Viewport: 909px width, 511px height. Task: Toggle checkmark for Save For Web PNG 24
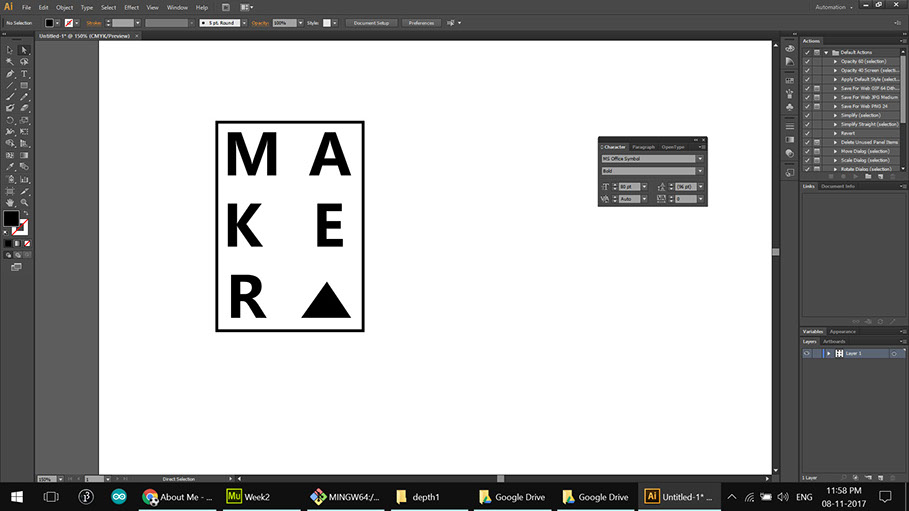807,106
